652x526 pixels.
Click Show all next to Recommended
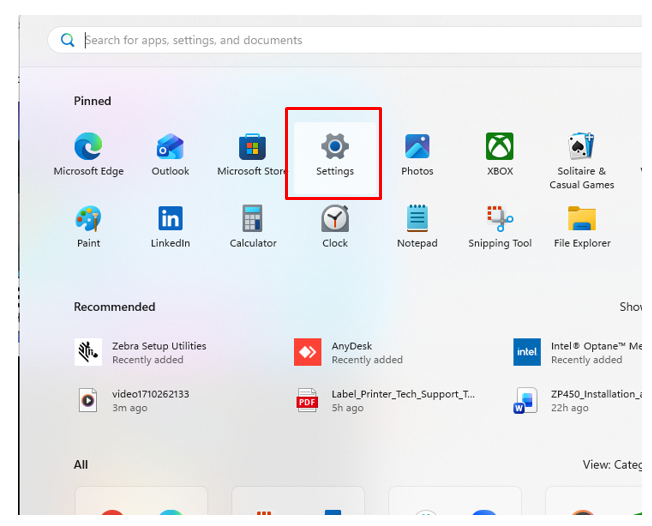point(630,307)
